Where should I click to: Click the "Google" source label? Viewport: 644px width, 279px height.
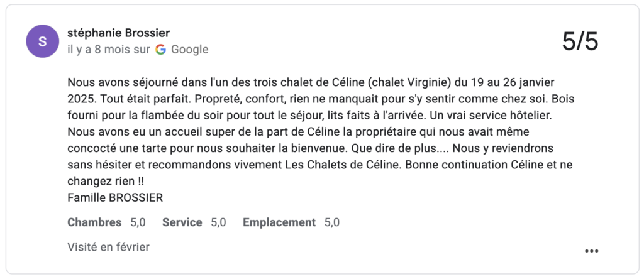[189, 49]
